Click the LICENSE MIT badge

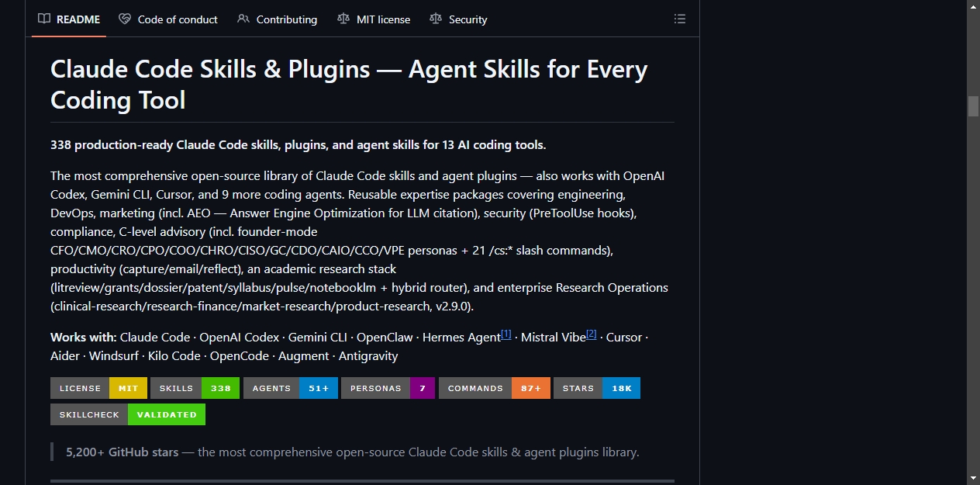point(98,388)
